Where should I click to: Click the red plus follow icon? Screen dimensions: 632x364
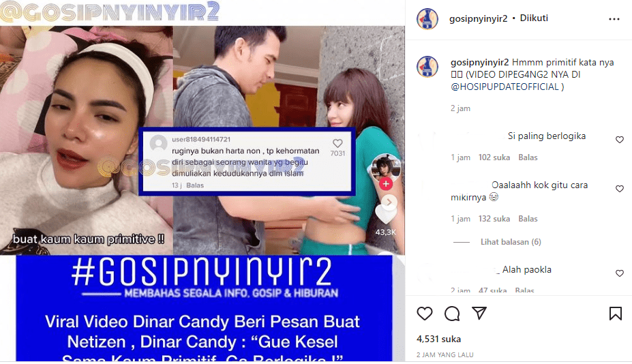386,184
